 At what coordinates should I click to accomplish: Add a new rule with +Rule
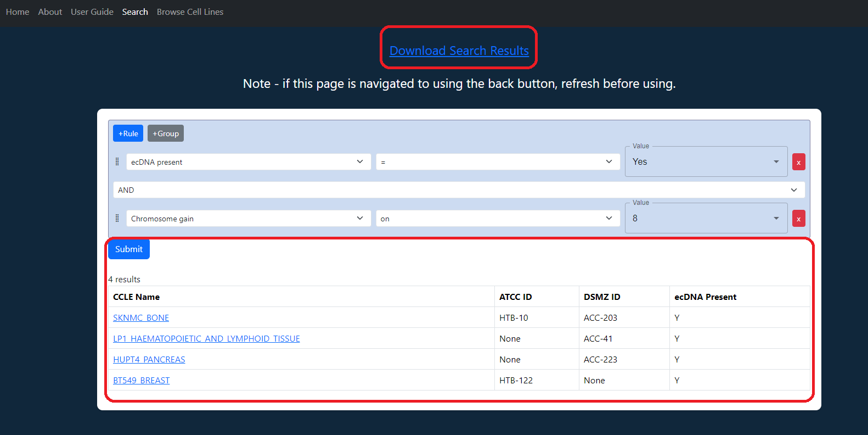[128, 133]
